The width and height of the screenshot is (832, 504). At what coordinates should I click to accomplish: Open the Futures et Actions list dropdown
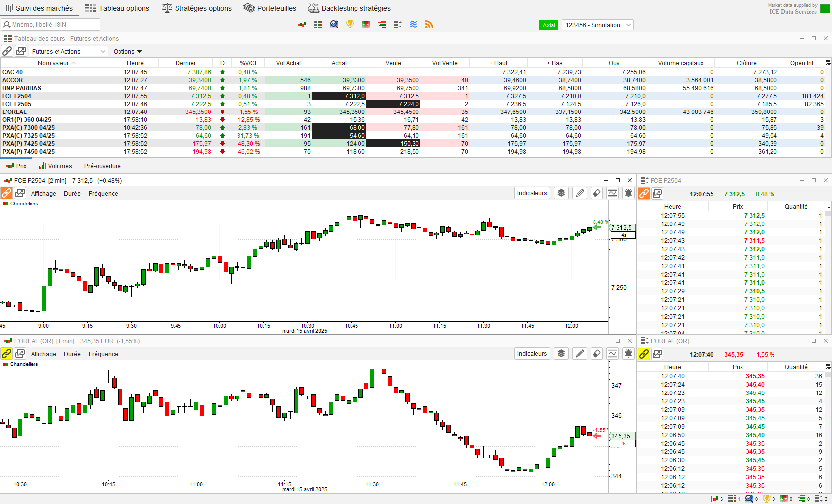(x=68, y=51)
